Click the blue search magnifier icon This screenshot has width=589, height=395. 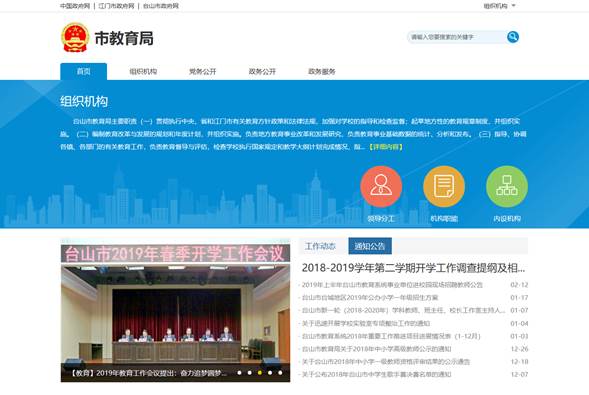click(513, 37)
